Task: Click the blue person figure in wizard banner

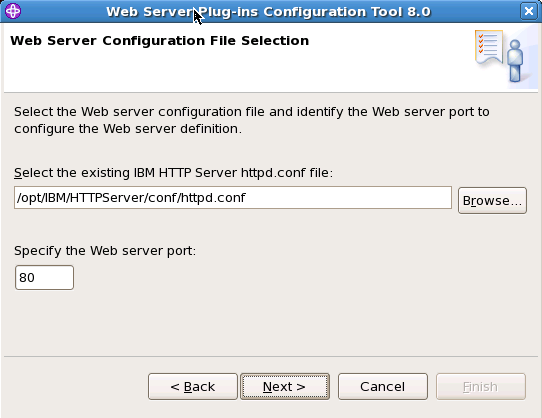Action: 515,61
